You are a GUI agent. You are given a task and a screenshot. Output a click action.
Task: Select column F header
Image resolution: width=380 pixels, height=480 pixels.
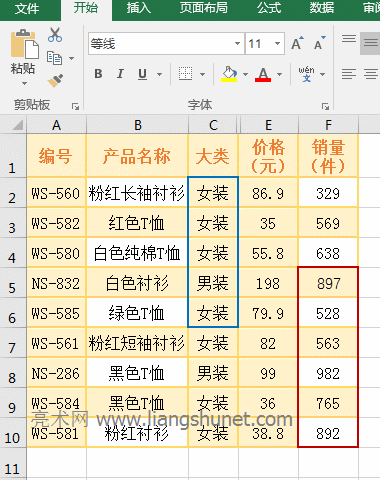pyautogui.click(x=328, y=125)
